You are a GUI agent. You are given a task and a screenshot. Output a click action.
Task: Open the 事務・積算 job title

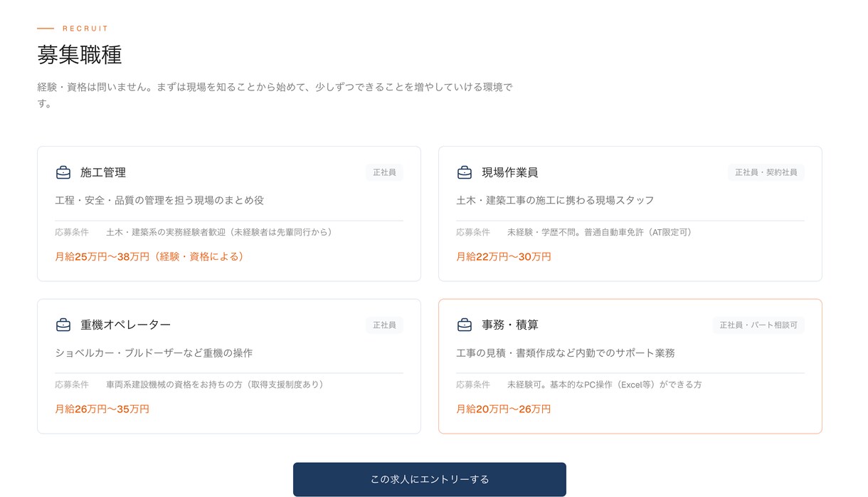510,325
